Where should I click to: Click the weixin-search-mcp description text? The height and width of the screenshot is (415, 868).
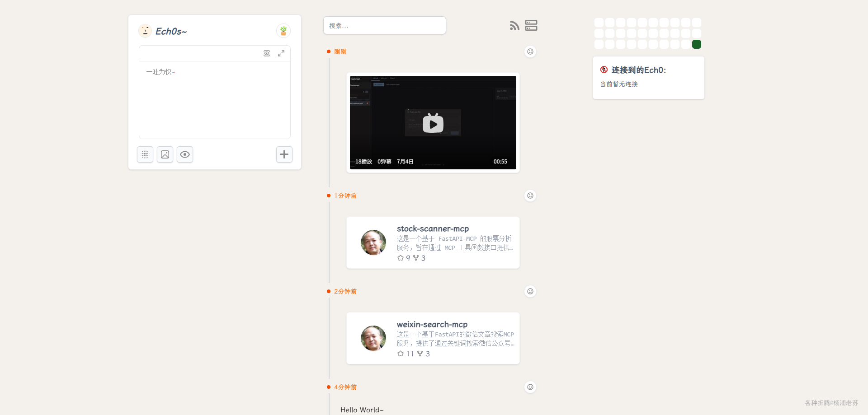(456, 339)
